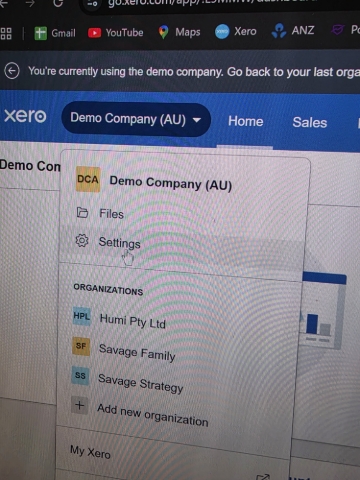Choose Add new organization
This screenshot has height=480, width=360.
click(x=153, y=415)
